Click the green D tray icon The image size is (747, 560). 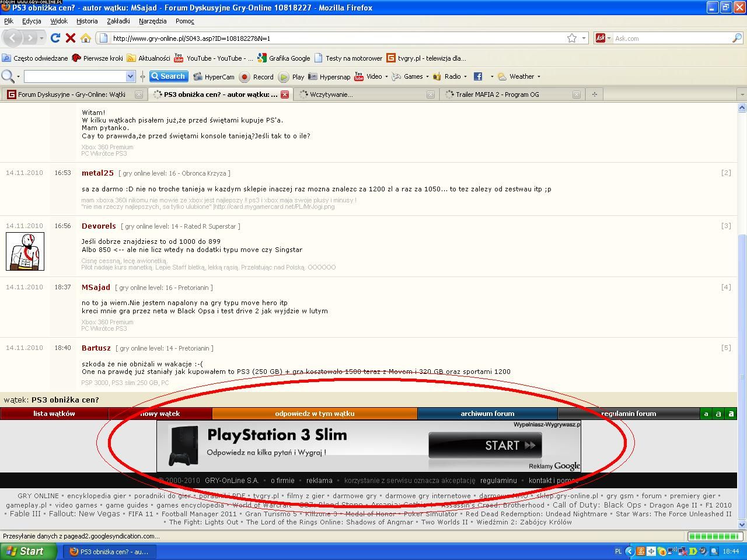click(693, 551)
